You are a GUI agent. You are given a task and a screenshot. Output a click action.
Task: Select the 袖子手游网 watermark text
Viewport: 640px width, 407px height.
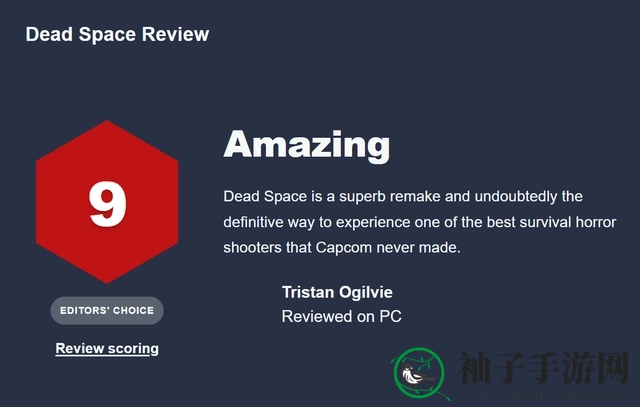pyautogui.click(x=543, y=368)
